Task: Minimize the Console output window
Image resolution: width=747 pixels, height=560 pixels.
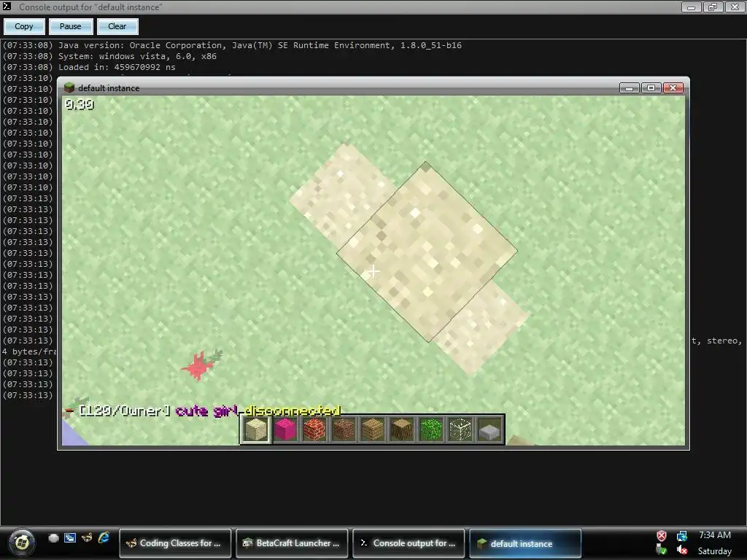Action: click(691, 7)
